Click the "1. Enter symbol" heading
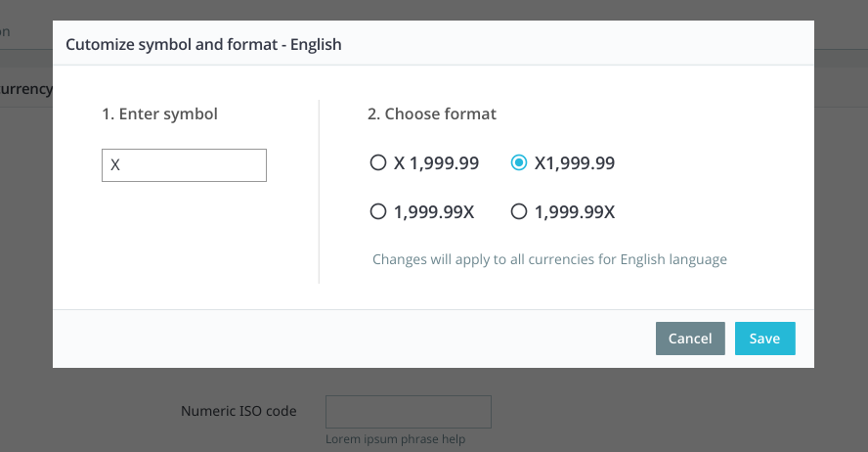This screenshot has width=868, height=452. point(160,114)
